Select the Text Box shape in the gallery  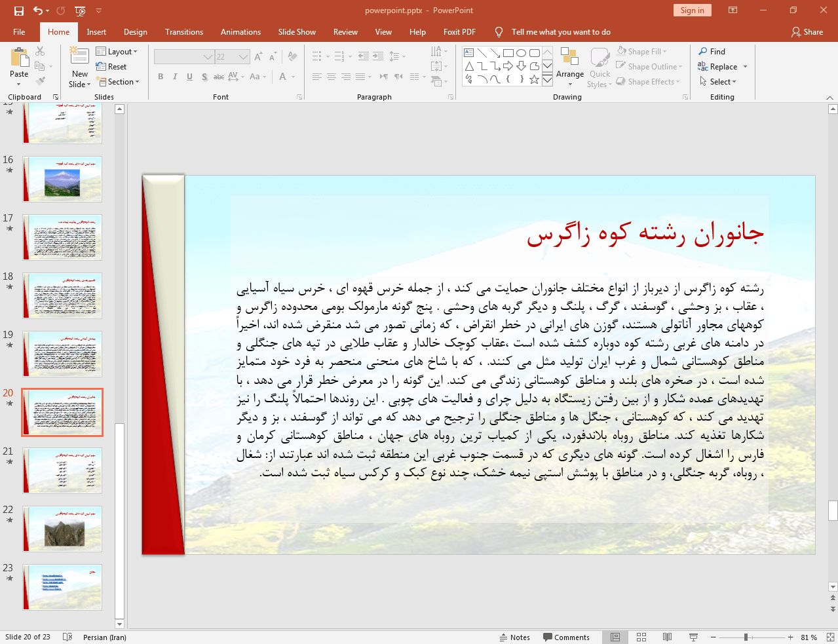pos(469,53)
